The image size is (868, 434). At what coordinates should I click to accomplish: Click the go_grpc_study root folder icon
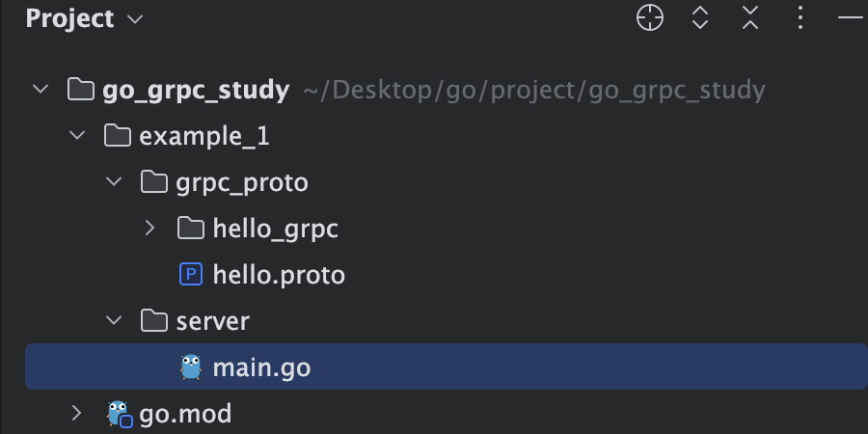(x=81, y=89)
